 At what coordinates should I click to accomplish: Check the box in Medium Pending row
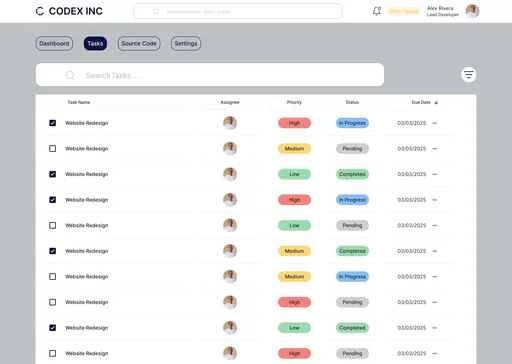click(52, 148)
